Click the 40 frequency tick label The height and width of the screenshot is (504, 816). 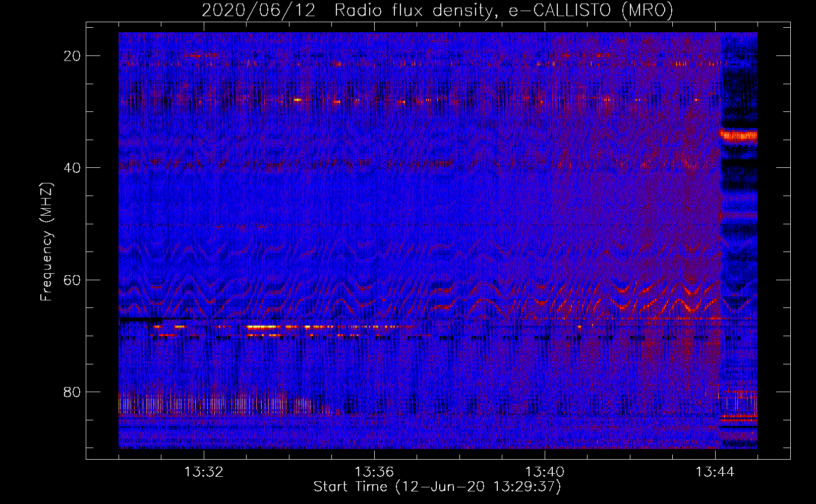(x=73, y=168)
